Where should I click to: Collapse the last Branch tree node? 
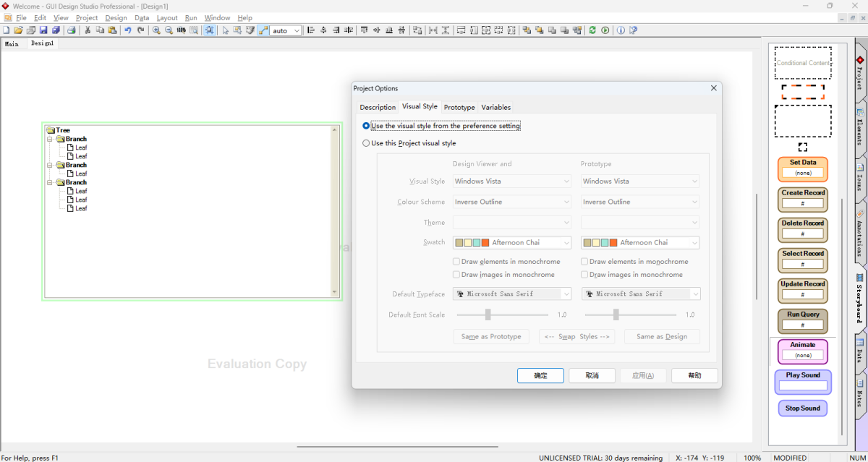[x=51, y=182]
